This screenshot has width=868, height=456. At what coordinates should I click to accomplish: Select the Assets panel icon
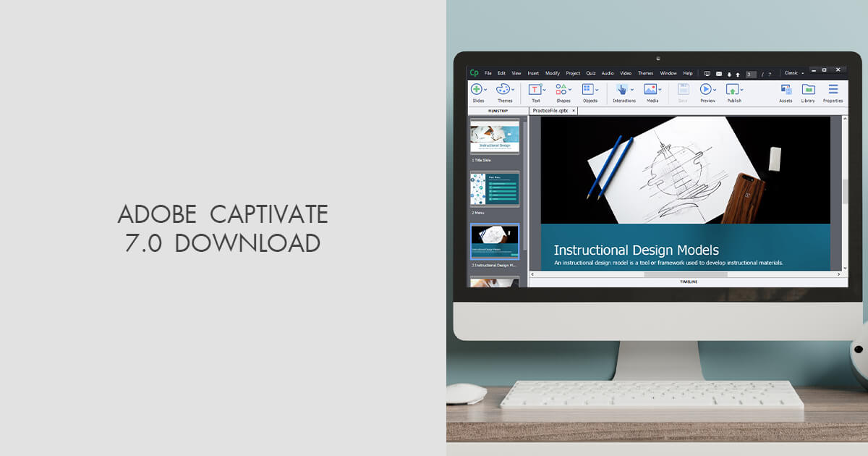pyautogui.click(x=786, y=88)
